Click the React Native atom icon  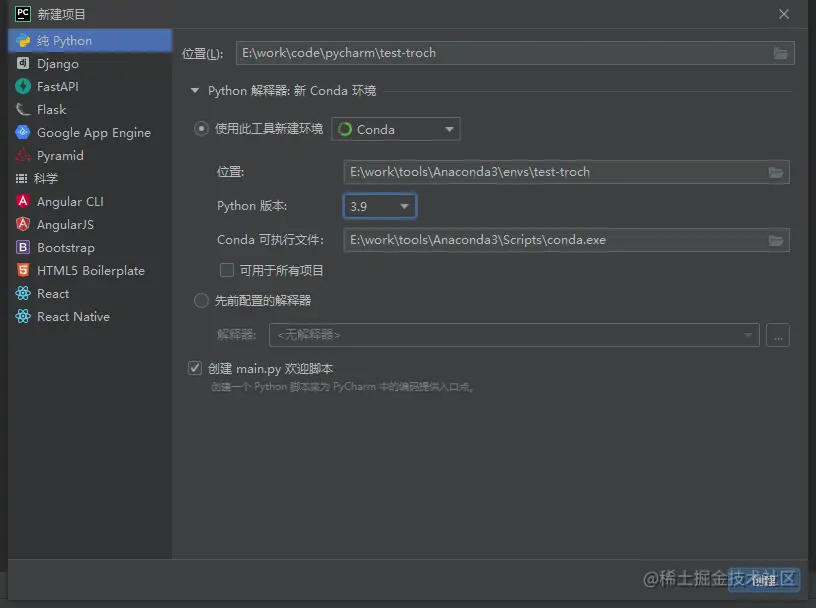(23, 316)
